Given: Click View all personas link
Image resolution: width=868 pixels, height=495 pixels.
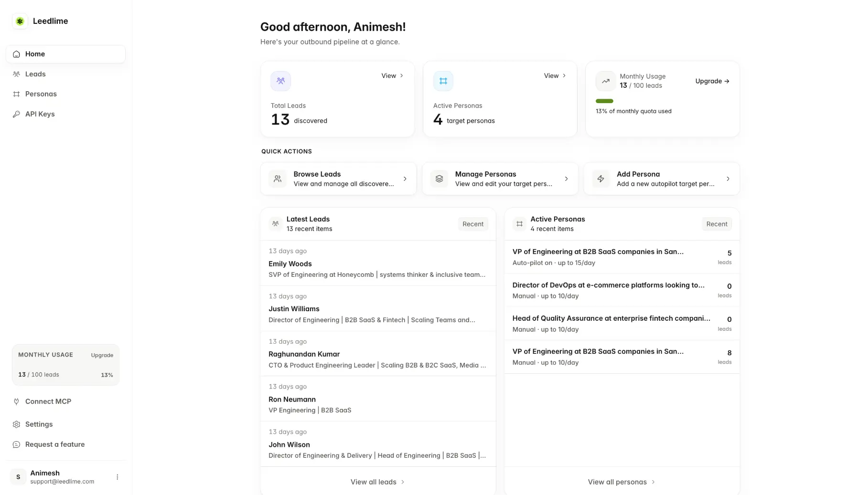Looking at the screenshot, I should coord(622,482).
